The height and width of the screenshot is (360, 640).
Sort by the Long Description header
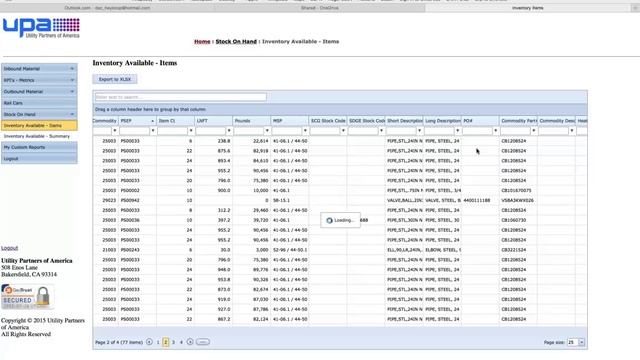442,121
